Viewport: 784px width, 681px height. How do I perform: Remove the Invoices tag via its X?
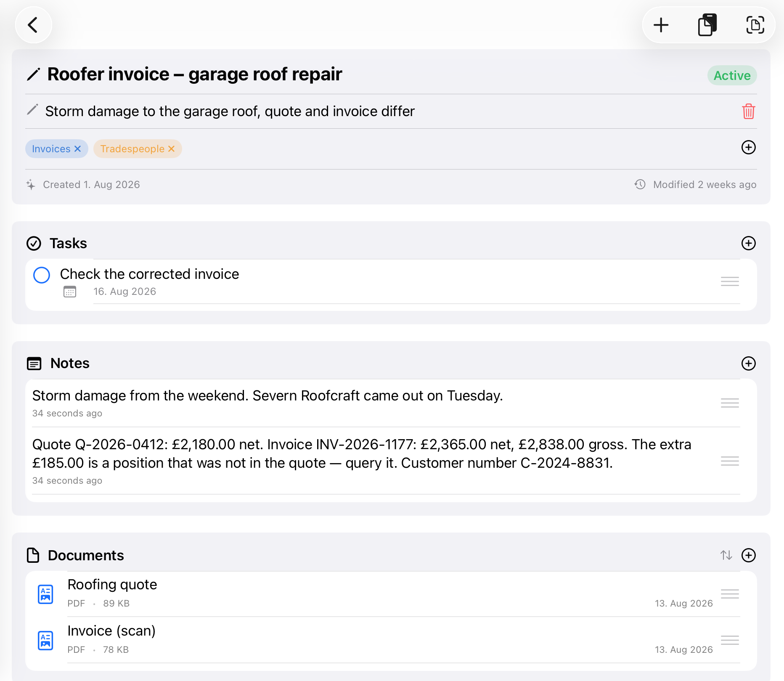tap(77, 149)
